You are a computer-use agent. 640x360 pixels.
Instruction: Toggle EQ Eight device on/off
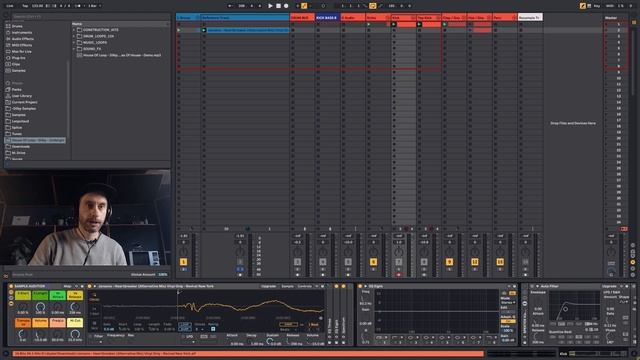point(360,287)
